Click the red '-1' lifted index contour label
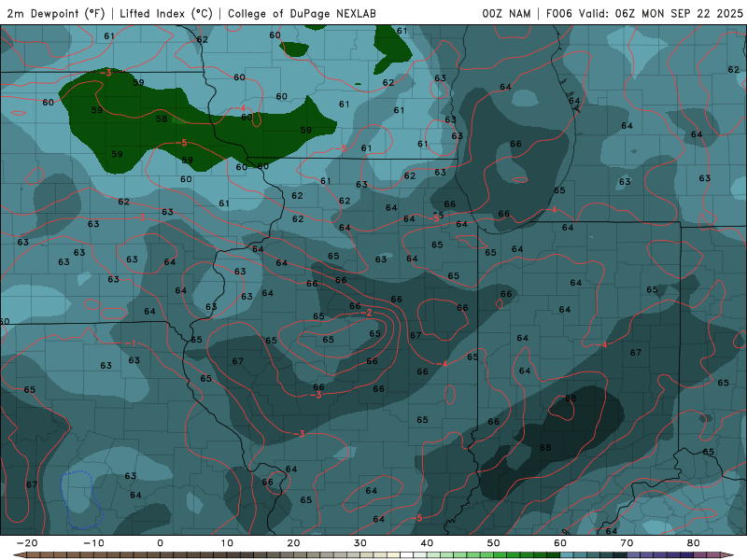747x560 pixels. 131,343
